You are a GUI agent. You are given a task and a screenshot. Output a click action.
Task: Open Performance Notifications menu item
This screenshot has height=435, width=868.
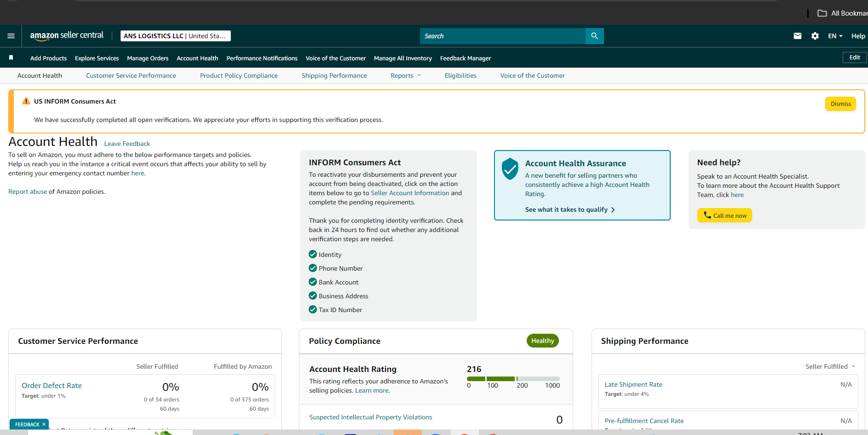(262, 58)
